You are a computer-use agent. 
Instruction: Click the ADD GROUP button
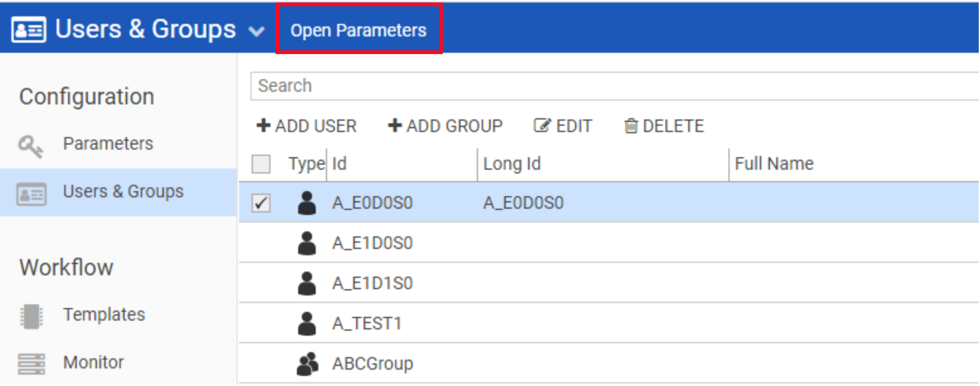pos(445,126)
